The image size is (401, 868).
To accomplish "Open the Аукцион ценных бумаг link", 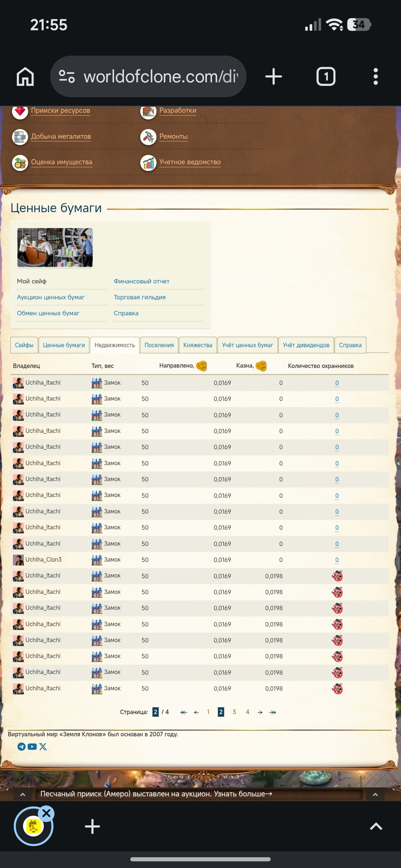I will tap(51, 297).
